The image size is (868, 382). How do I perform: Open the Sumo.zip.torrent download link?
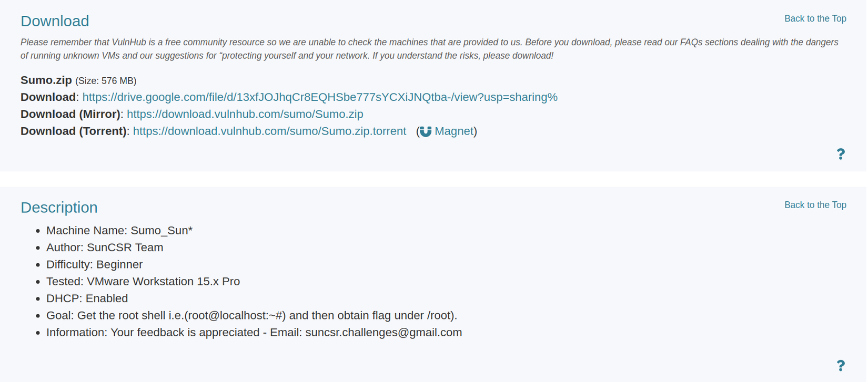point(269,131)
